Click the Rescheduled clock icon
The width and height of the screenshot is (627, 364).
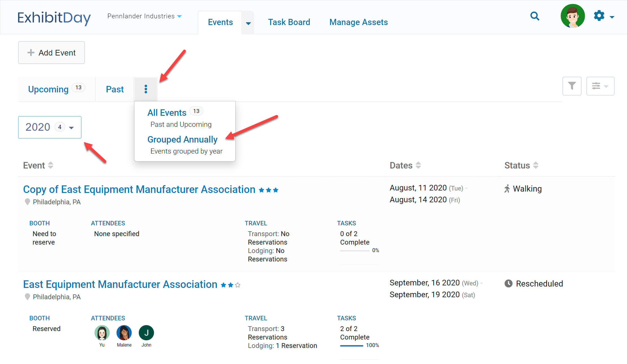(508, 283)
